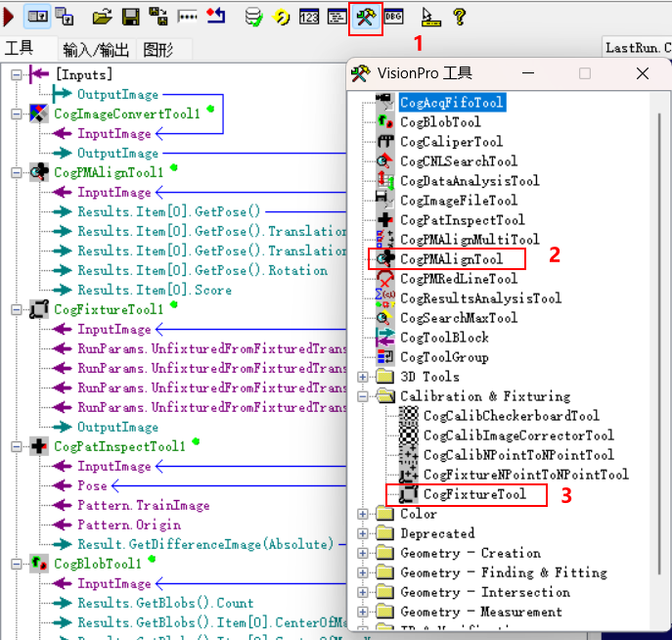Collapse the CogBlobTool1 node

[17, 564]
